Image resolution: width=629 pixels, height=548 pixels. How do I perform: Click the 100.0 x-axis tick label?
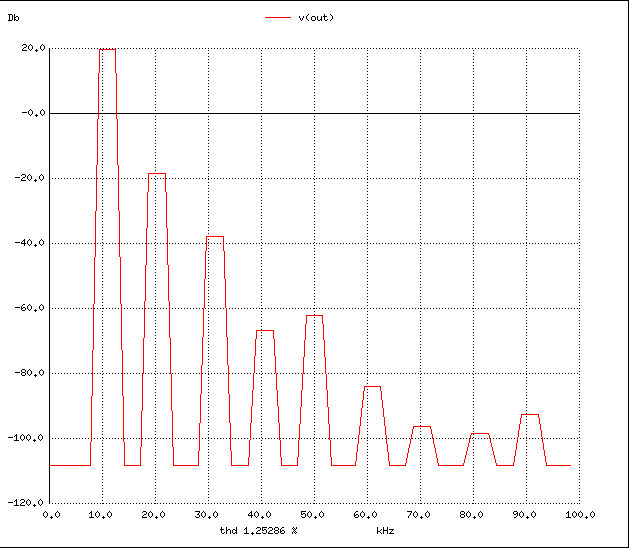(580, 515)
